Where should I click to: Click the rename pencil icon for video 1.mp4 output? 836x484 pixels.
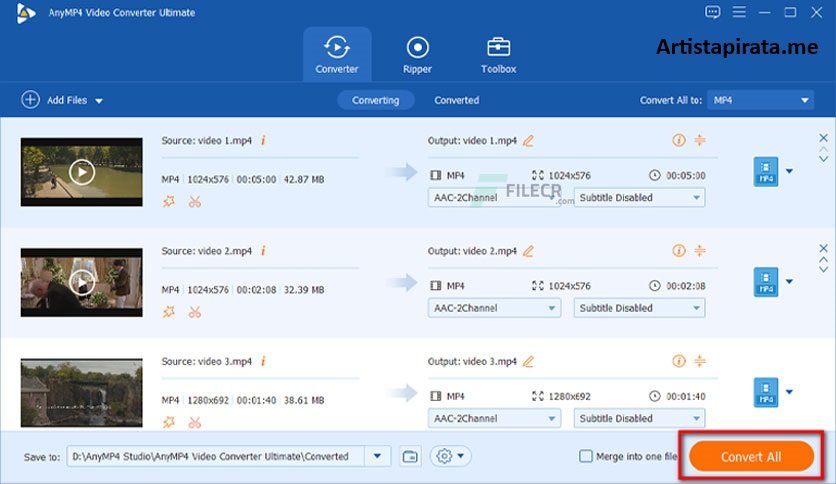click(x=528, y=141)
